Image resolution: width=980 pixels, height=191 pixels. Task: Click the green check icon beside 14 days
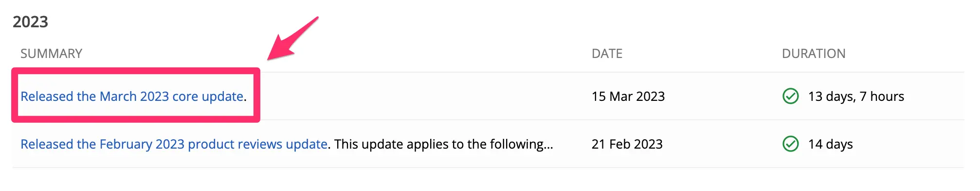coord(791,144)
